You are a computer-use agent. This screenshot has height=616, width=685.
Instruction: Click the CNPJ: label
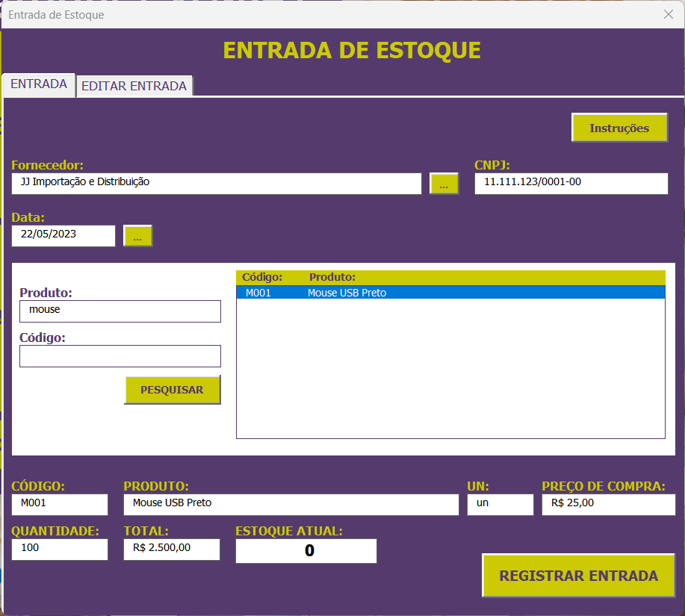click(x=492, y=165)
